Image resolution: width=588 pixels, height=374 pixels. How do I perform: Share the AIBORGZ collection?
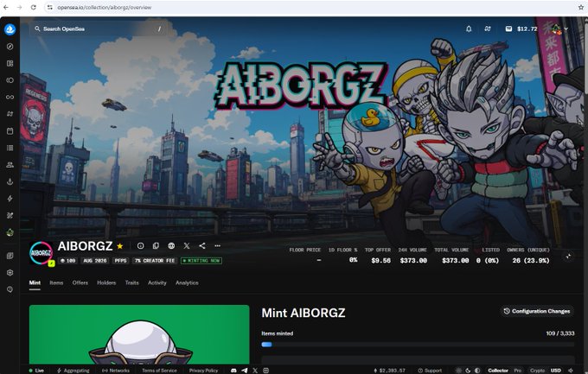click(x=202, y=246)
